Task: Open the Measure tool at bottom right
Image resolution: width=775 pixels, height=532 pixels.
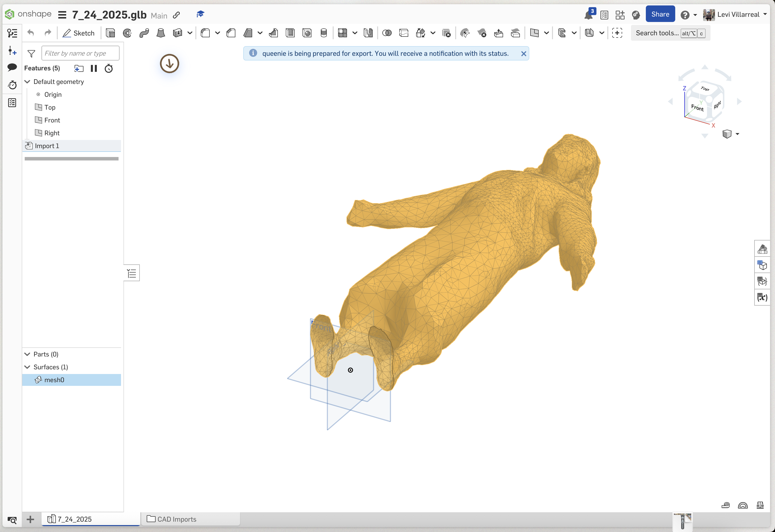Action: point(726,505)
